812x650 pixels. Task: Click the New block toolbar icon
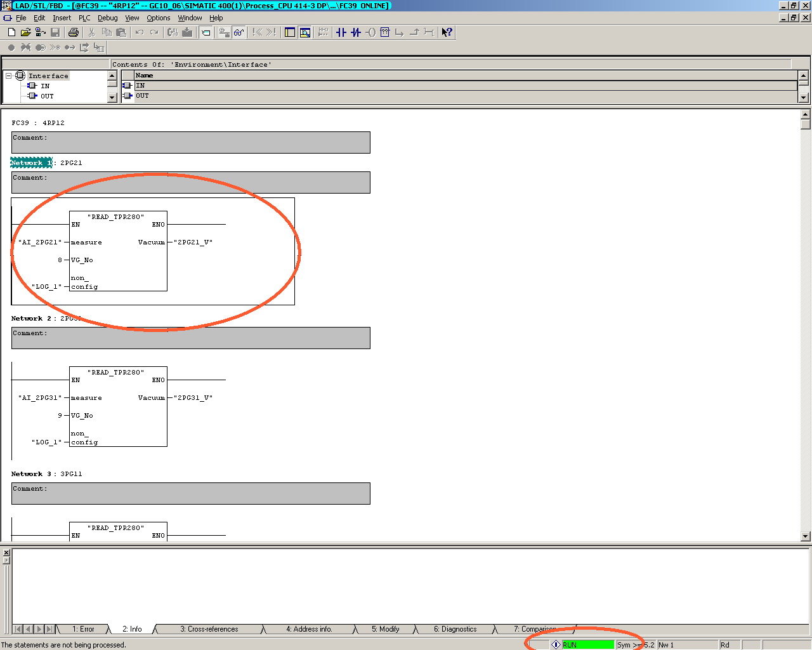point(11,32)
